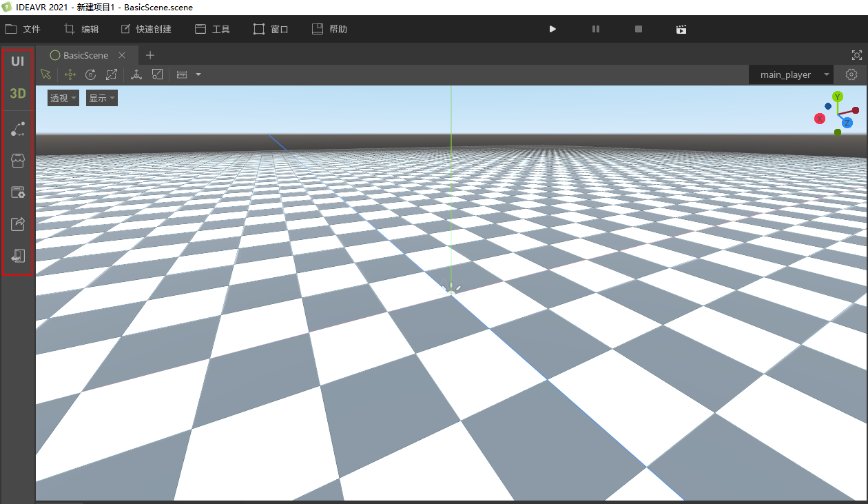Click the movie clapper record icon

point(681,29)
